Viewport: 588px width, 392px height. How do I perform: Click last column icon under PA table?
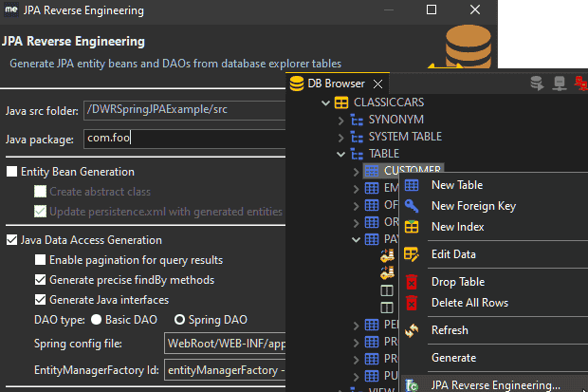[x=387, y=308]
